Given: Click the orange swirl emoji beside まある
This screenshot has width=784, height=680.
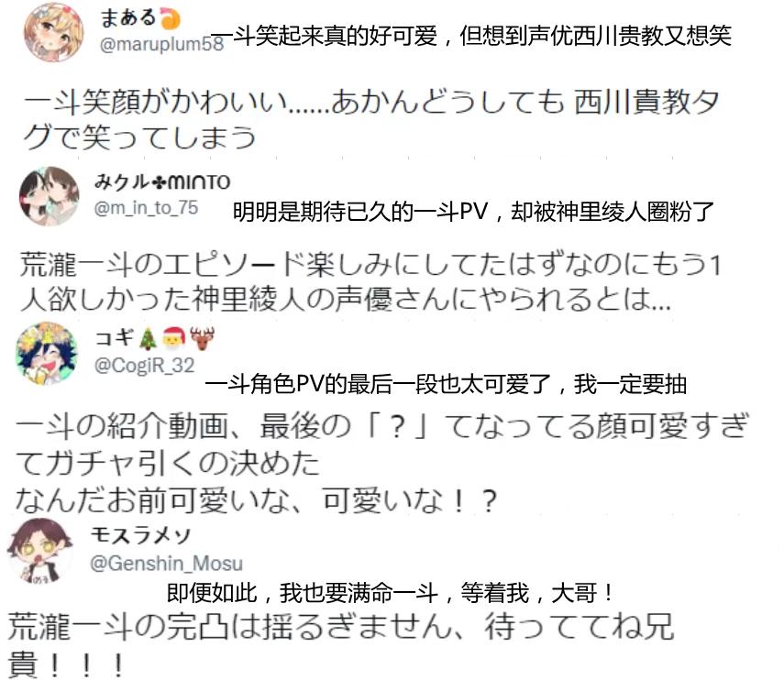Looking at the screenshot, I should 169,19.
